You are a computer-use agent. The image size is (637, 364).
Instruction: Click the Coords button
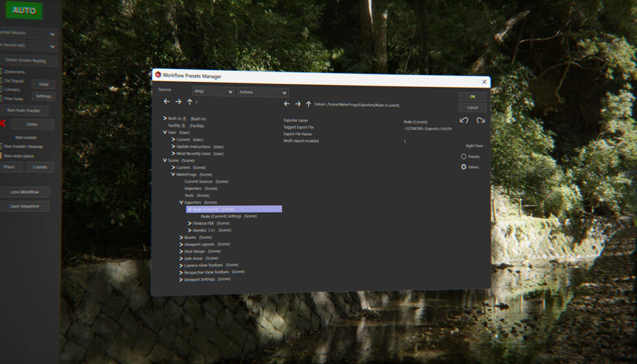[x=40, y=167]
